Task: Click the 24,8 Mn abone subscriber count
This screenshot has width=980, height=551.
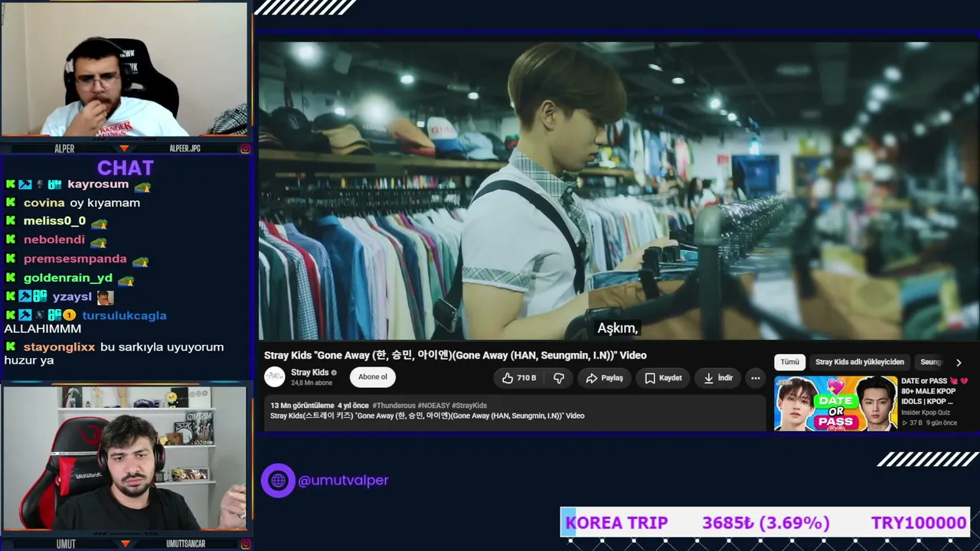Action: 312,383
